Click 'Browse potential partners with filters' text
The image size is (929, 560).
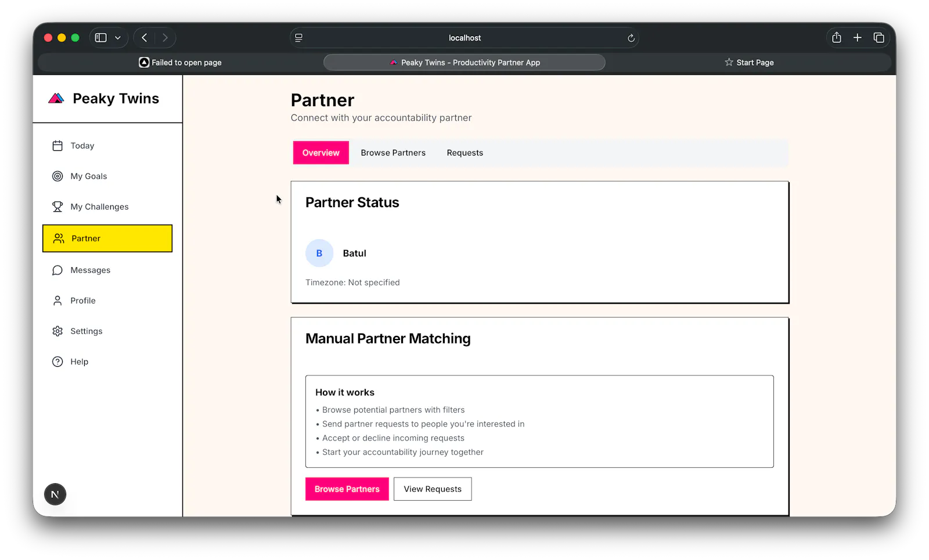tap(394, 410)
